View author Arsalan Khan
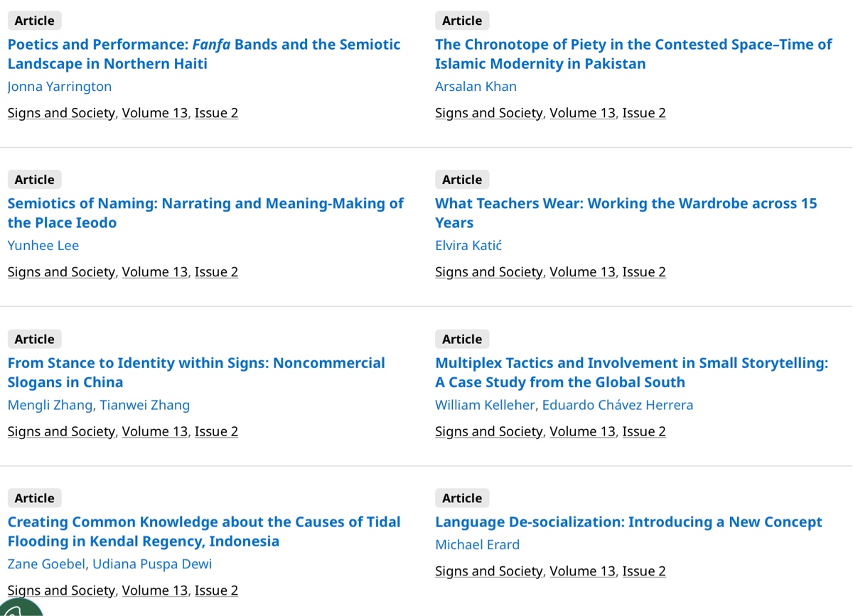Viewport: 853px width, 616px height. (x=476, y=87)
